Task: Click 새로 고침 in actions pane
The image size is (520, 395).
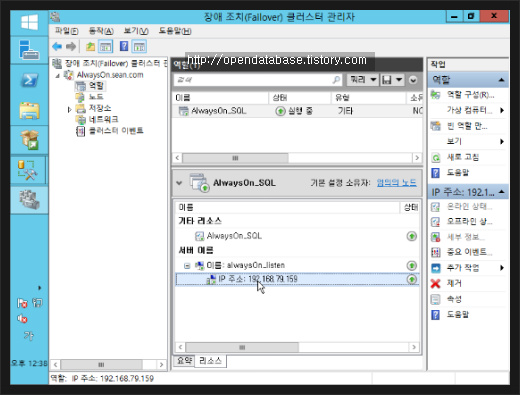Action: click(463, 157)
